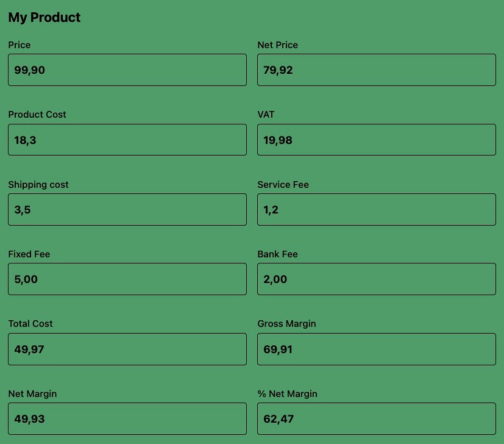Click the Gross Margin label text
The height and width of the screenshot is (444, 504).
point(286,324)
